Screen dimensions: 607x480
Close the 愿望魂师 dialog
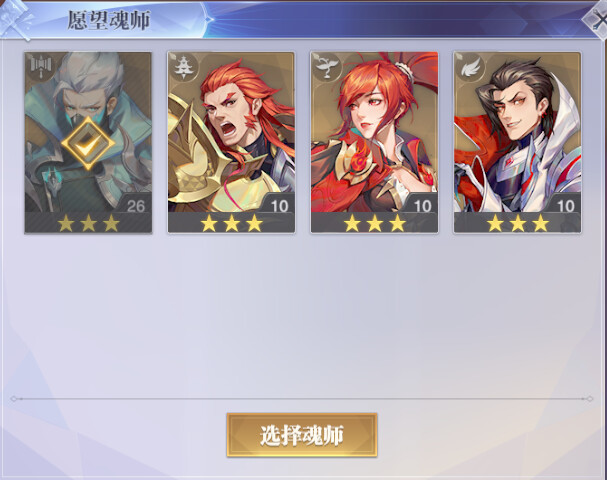(x=597, y=20)
